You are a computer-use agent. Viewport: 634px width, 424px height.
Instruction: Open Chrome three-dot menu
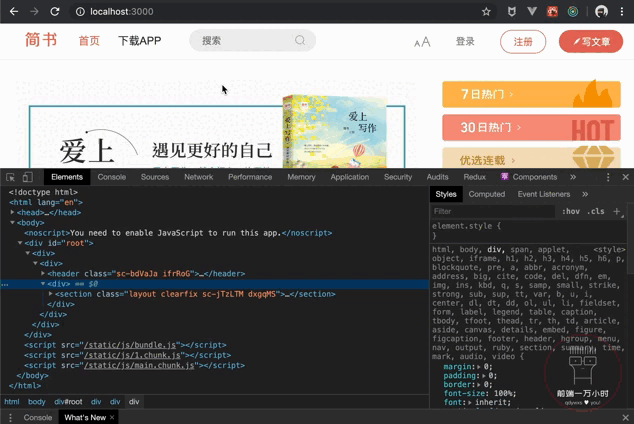tap(622, 12)
